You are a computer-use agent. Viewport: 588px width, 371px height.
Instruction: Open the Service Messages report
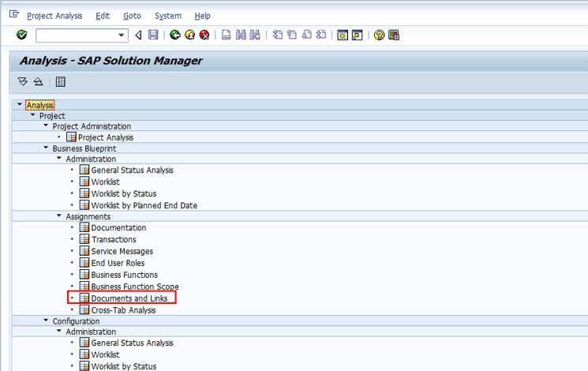(x=122, y=251)
